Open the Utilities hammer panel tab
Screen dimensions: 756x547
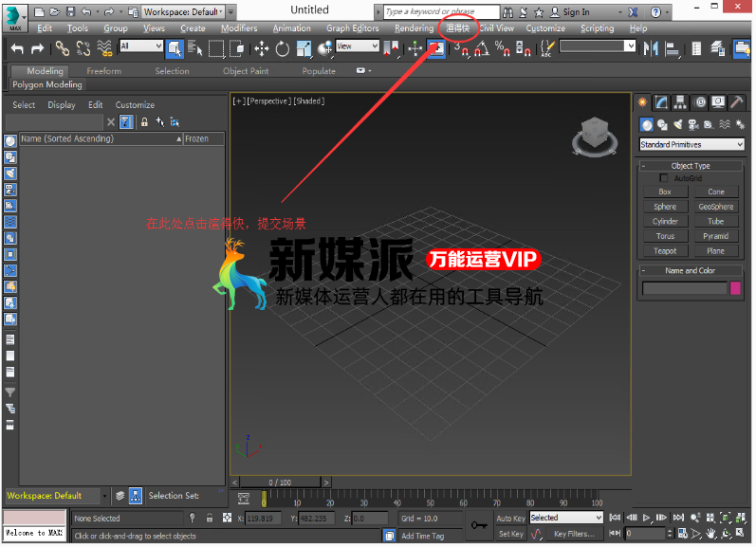point(737,102)
